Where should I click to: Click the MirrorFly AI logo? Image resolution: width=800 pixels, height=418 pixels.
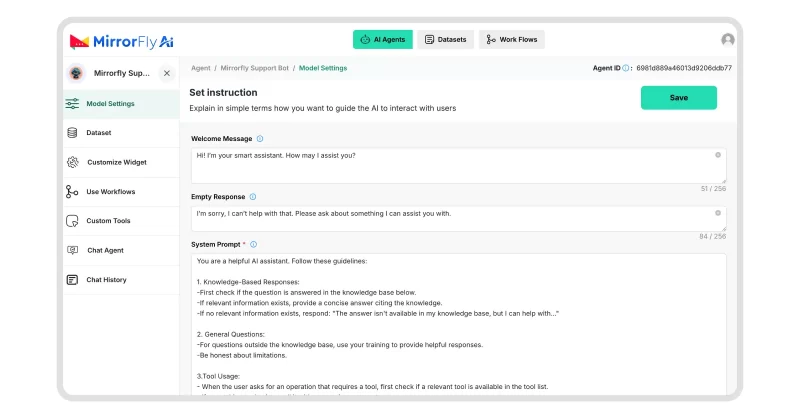(x=121, y=41)
